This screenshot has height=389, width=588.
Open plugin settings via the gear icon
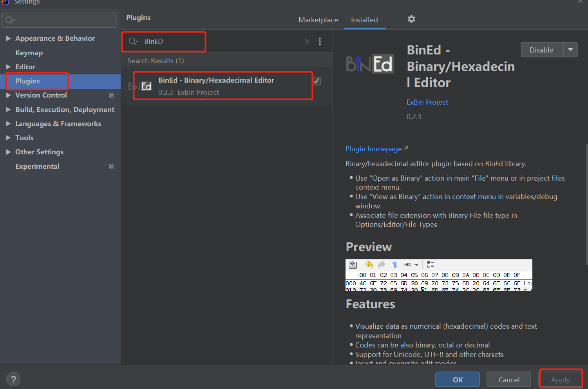pyautogui.click(x=411, y=19)
